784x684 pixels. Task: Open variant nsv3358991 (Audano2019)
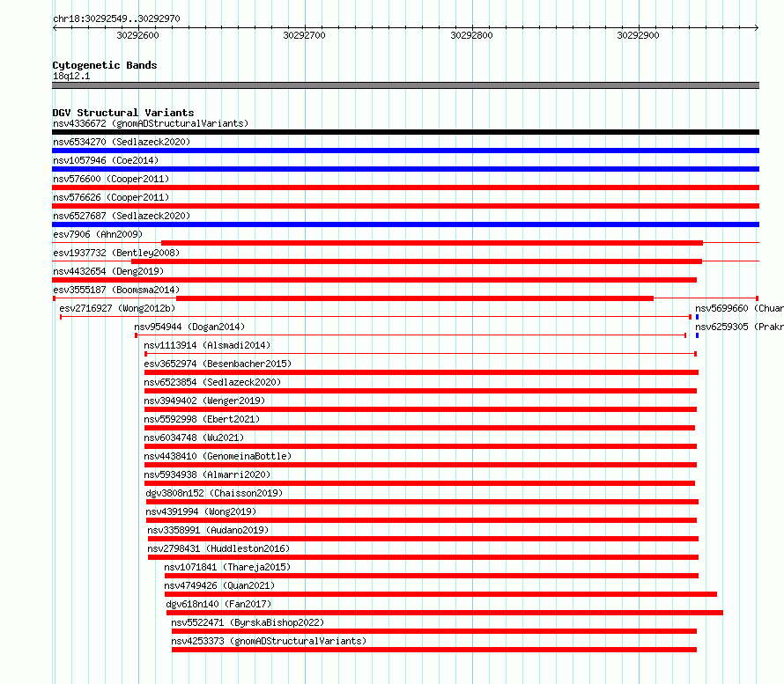pos(208,530)
